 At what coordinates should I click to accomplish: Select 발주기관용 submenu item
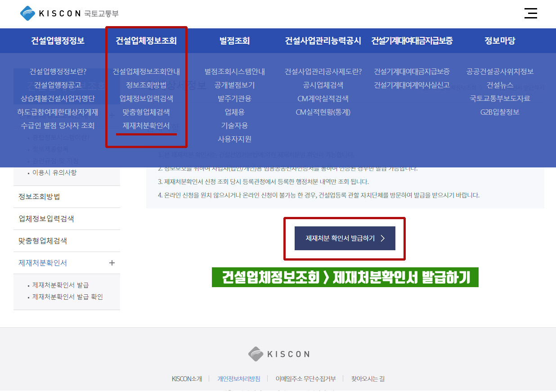tap(234, 99)
